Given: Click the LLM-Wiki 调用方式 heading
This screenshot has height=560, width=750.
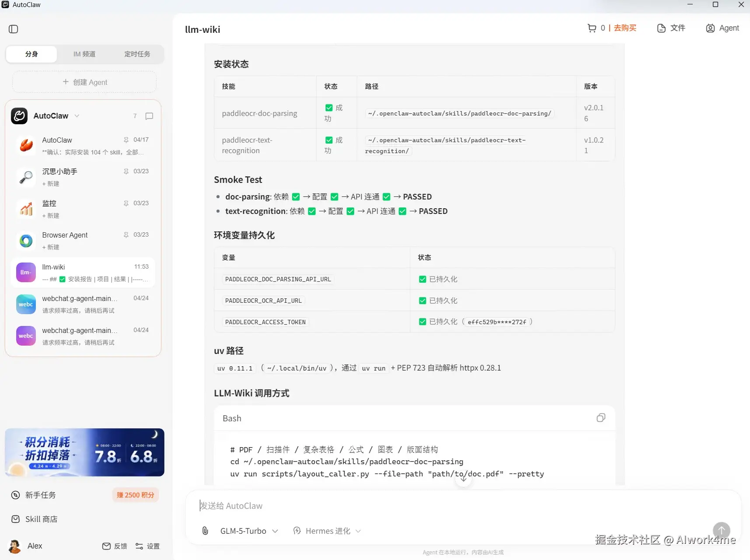Looking at the screenshot, I should coord(251,393).
